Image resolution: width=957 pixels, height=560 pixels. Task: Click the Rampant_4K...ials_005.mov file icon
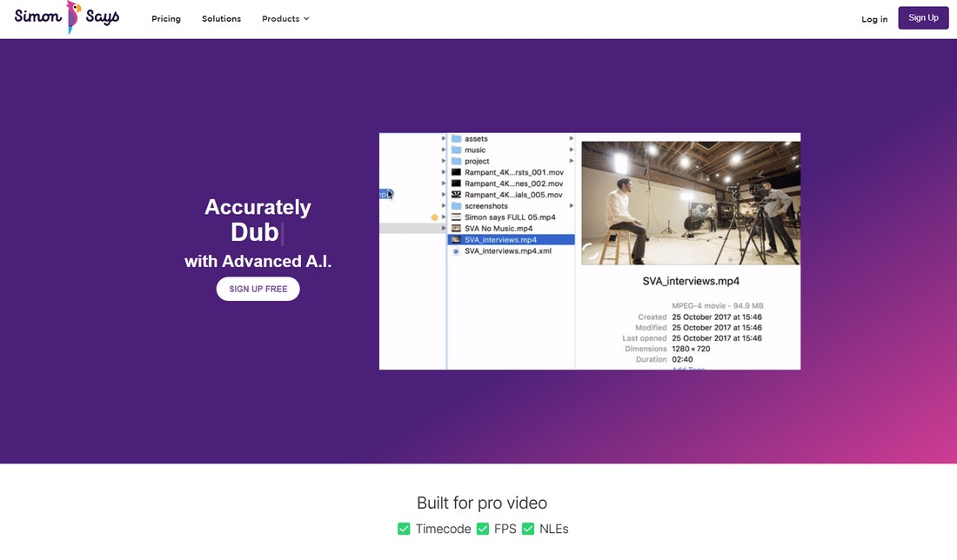point(456,195)
